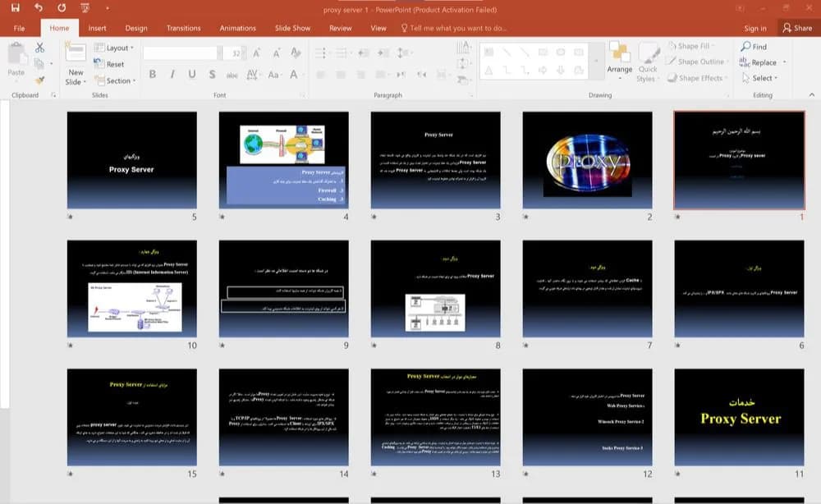
Task: Redo the last action
Action: click(x=62, y=8)
